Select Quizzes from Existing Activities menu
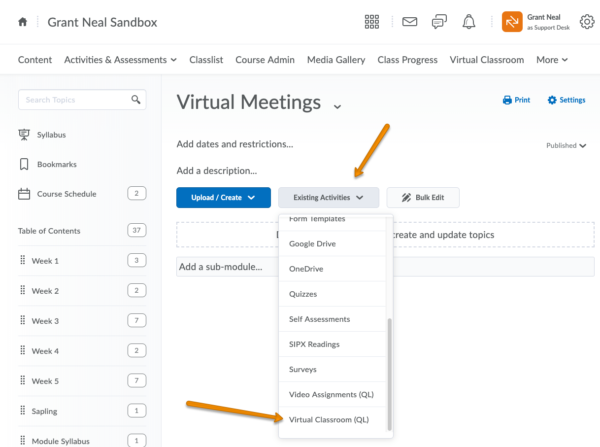The height and width of the screenshot is (447, 600). pyautogui.click(x=305, y=294)
